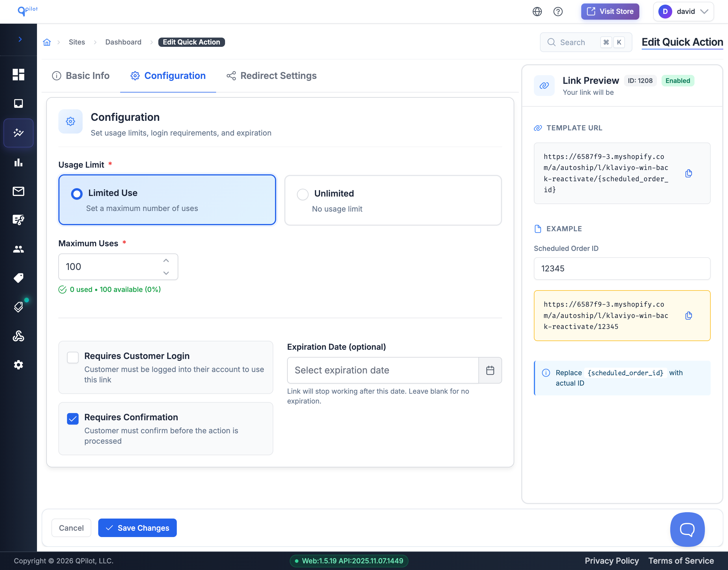Uncheck Requires Confirmation checkbox
This screenshot has height=570, width=728.
(73, 419)
